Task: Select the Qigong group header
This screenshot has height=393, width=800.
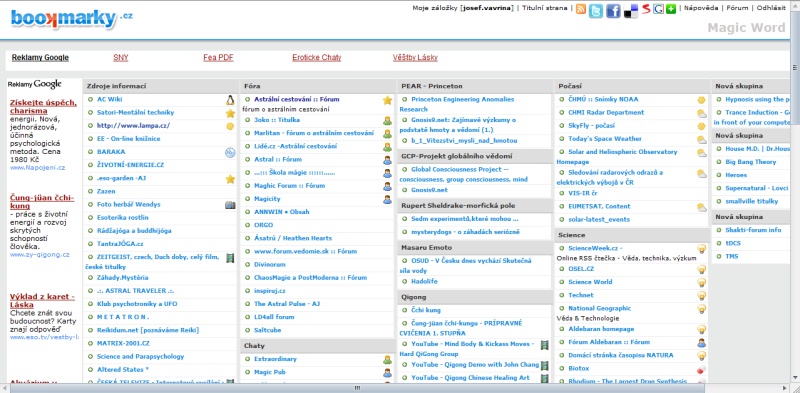Action: pyautogui.click(x=475, y=297)
